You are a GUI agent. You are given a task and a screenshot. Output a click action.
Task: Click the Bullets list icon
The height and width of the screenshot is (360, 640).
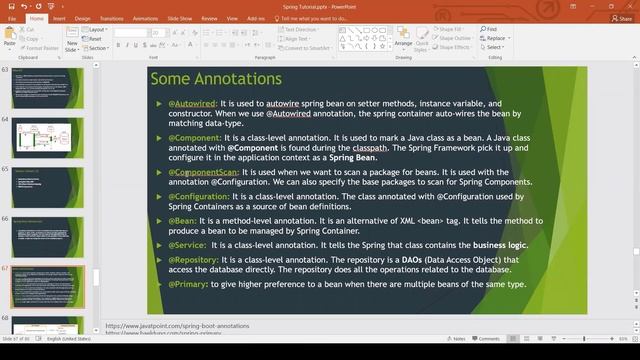tap(207, 33)
